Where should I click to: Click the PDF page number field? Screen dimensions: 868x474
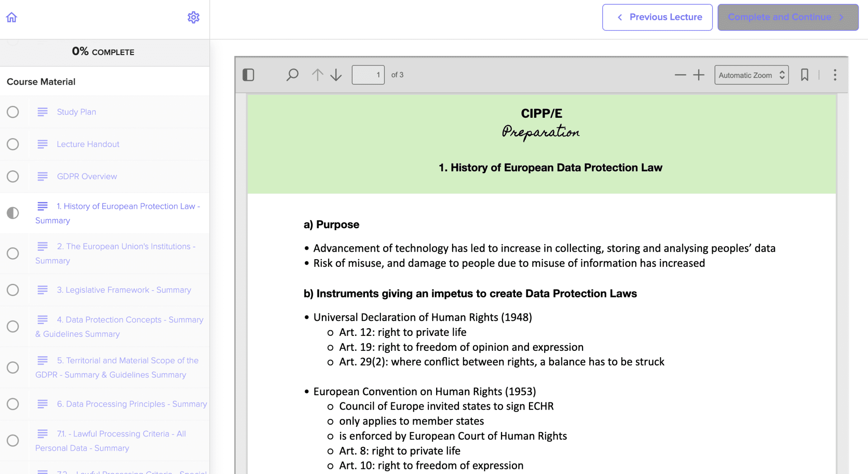tap(368, 75)
